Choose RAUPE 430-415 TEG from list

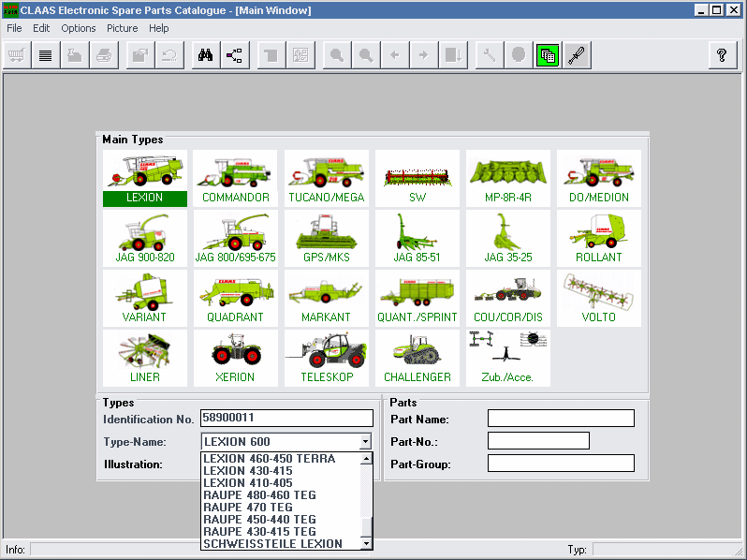pos(281,531)
